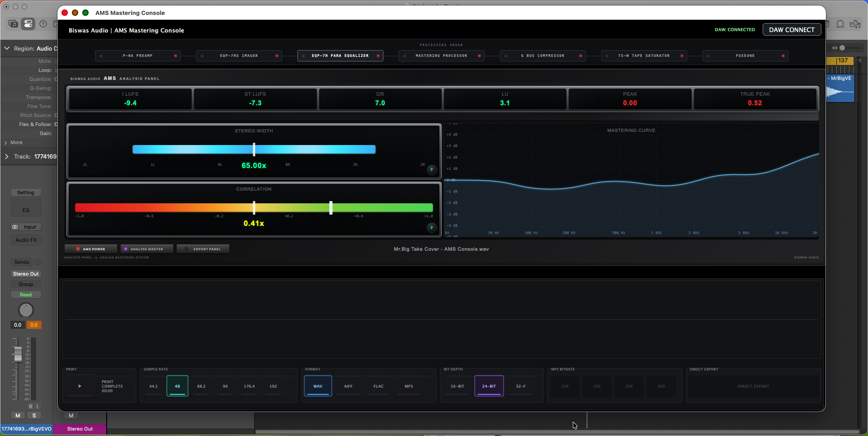868x436 pixels.
Task: Click the drag handle on Fuseone module
Action: 708,56
